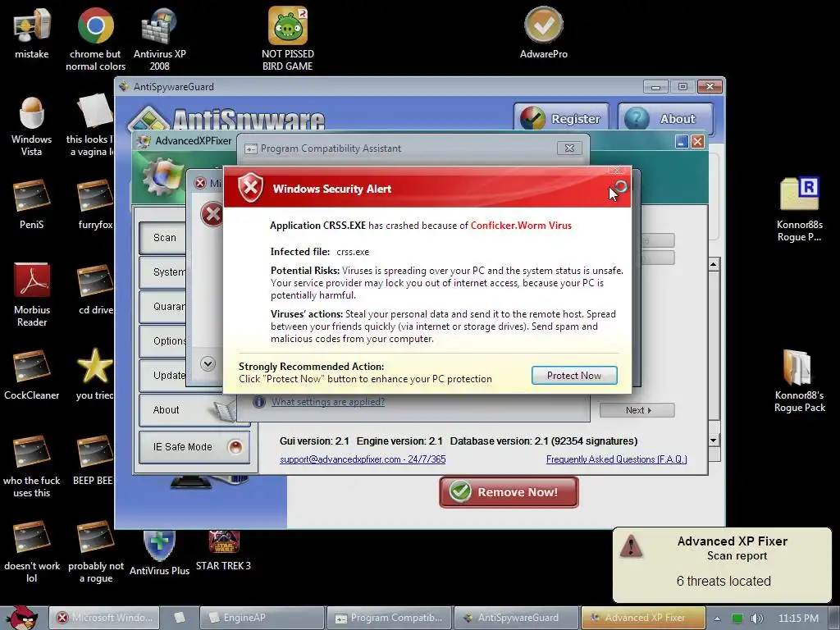Launch Antivirus XP 2008 desktop shortcut
This screenshot has width=840, height=630.
pos(159,38)
